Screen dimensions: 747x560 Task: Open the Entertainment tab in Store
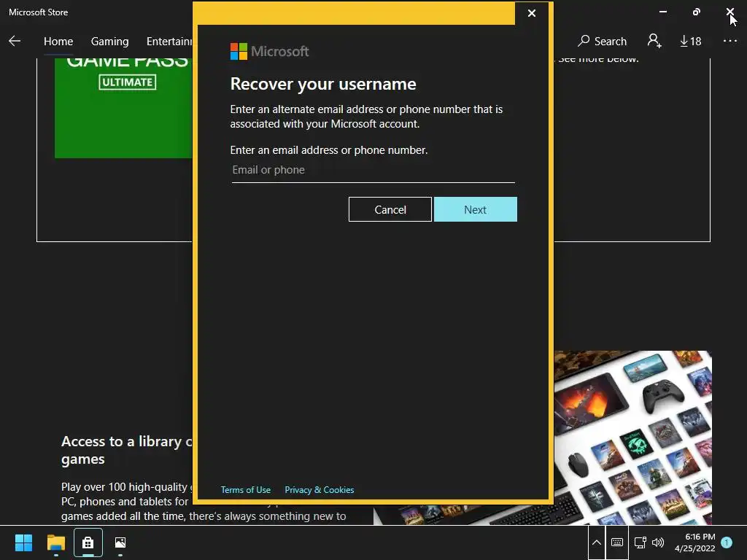tap(169, 42)
